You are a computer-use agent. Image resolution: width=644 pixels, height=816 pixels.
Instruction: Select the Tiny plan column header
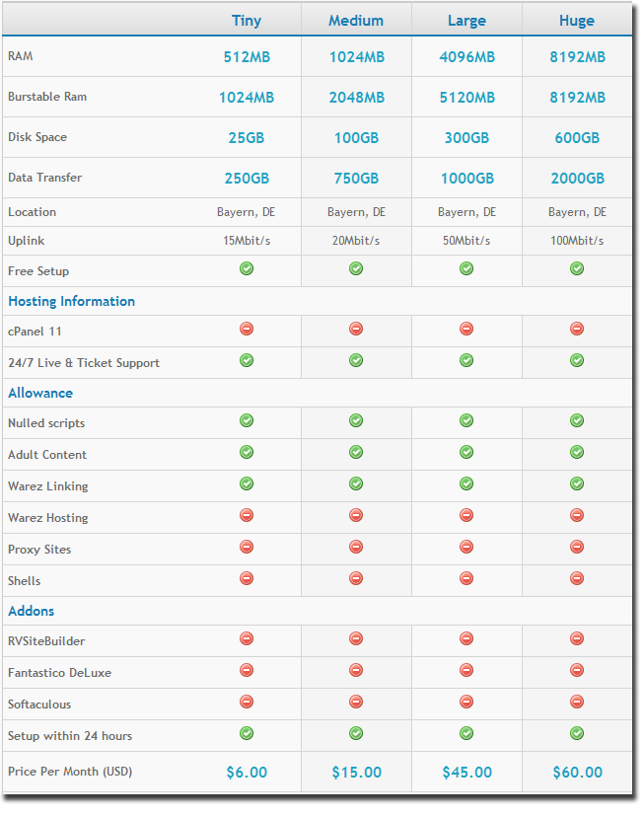(247, 21)
